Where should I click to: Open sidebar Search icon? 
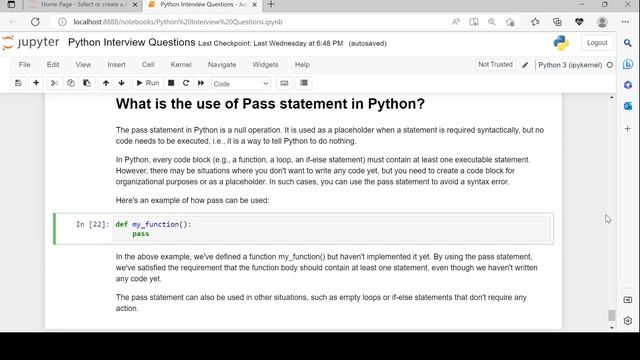click(x=628, y=43)
